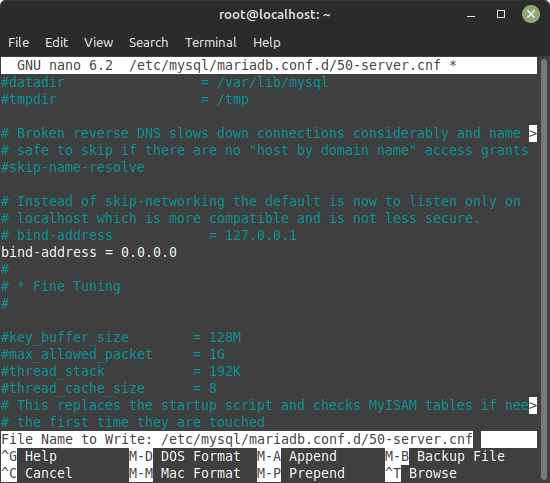550x483 pixels.
Task: Close the terminal with green X button
Action: pos(531,14)
